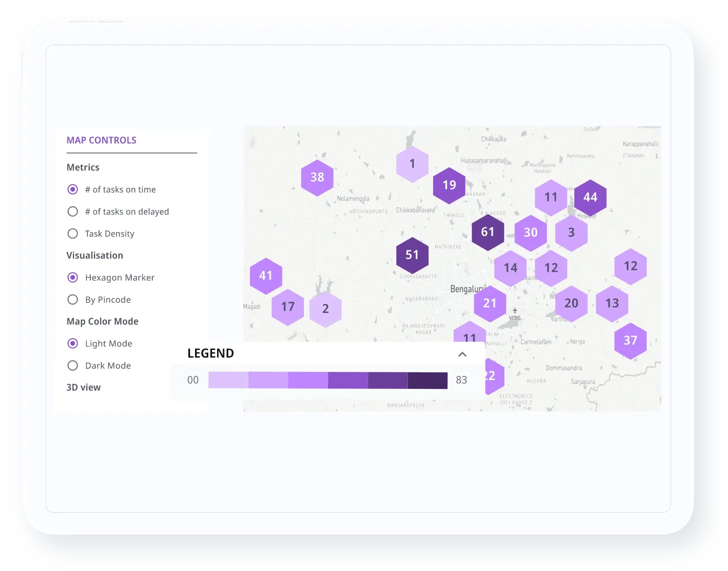Select By Pincode visualisation
The width and height of the screenshot is (728, 571).
coord(72,299)
